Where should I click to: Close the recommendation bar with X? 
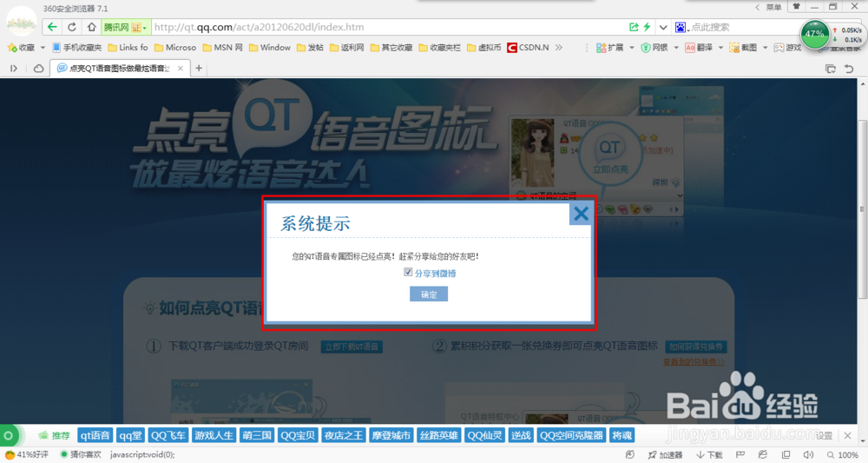(847, 436)
